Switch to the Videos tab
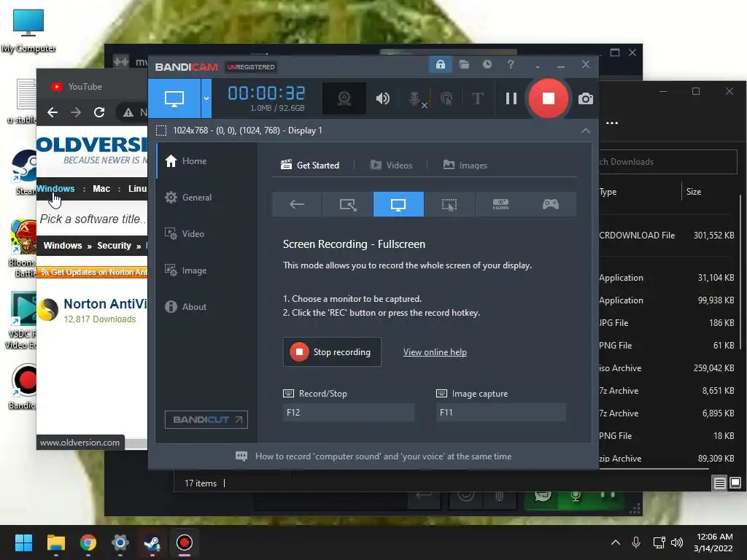The width and height of the screenshot is (747, 560). [x=391, y=166]
